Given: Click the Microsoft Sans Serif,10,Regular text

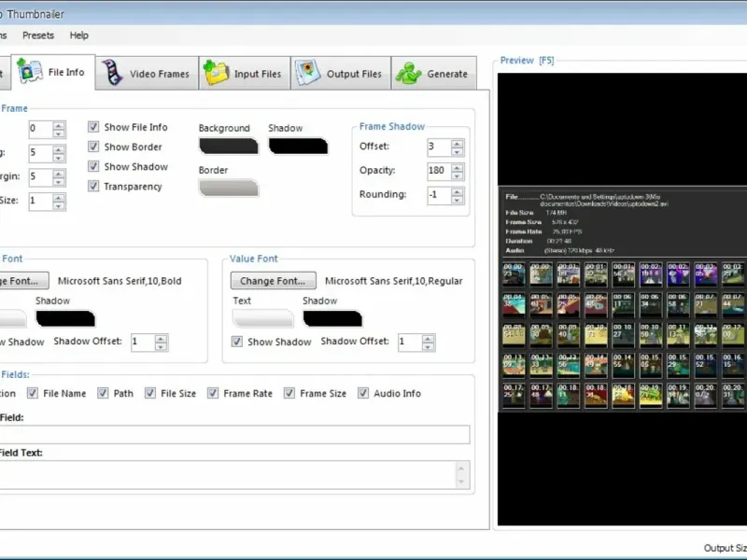Looking at the screenshot, I should coord(393,281).
